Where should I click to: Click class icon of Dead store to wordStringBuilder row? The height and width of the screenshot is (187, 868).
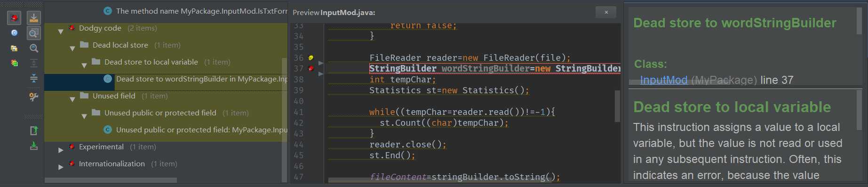(108, 79)
